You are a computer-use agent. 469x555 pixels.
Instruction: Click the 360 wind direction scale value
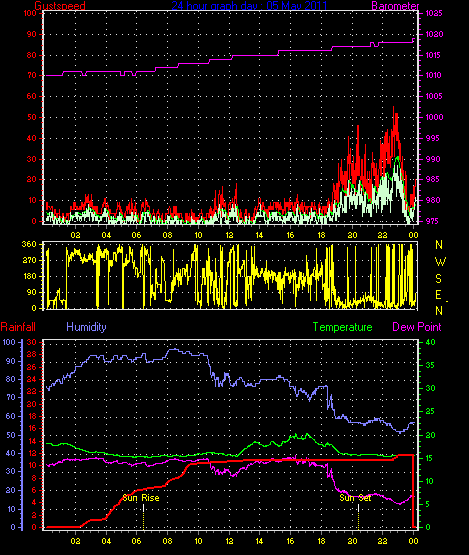(29, 244)
